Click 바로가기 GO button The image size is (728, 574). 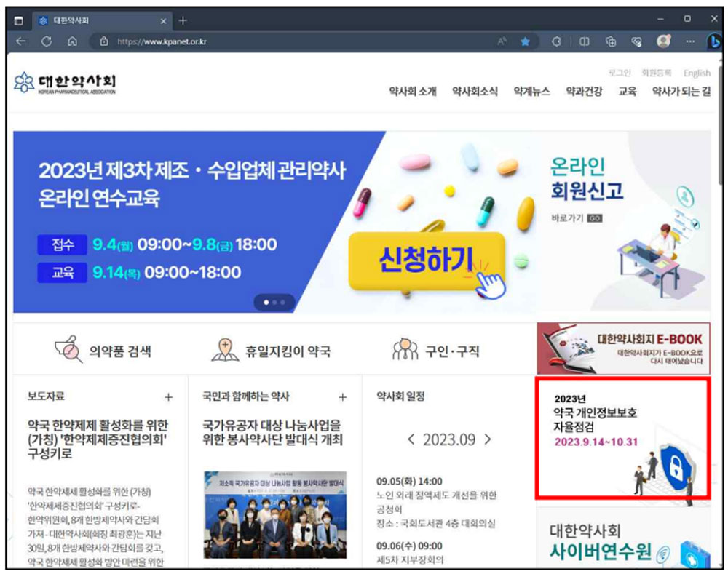577,218
